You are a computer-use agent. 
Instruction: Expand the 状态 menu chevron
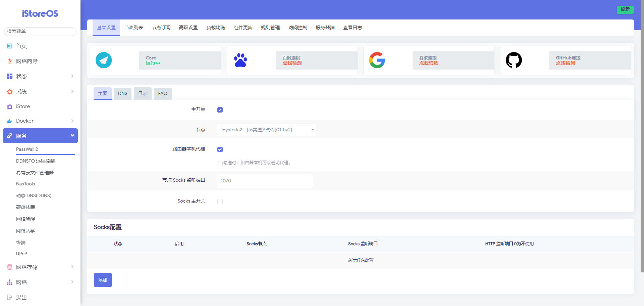pos(72,76)
